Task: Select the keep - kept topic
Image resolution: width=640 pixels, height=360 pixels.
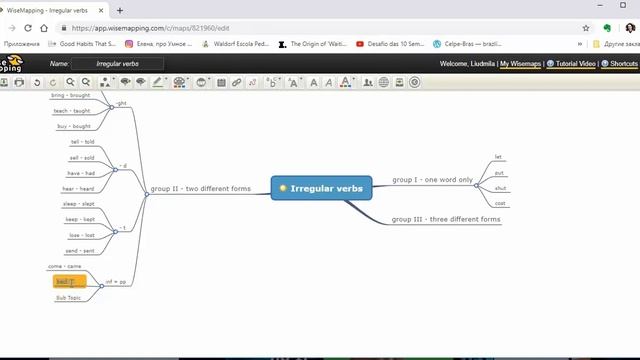Action: (x=80, y=220)
